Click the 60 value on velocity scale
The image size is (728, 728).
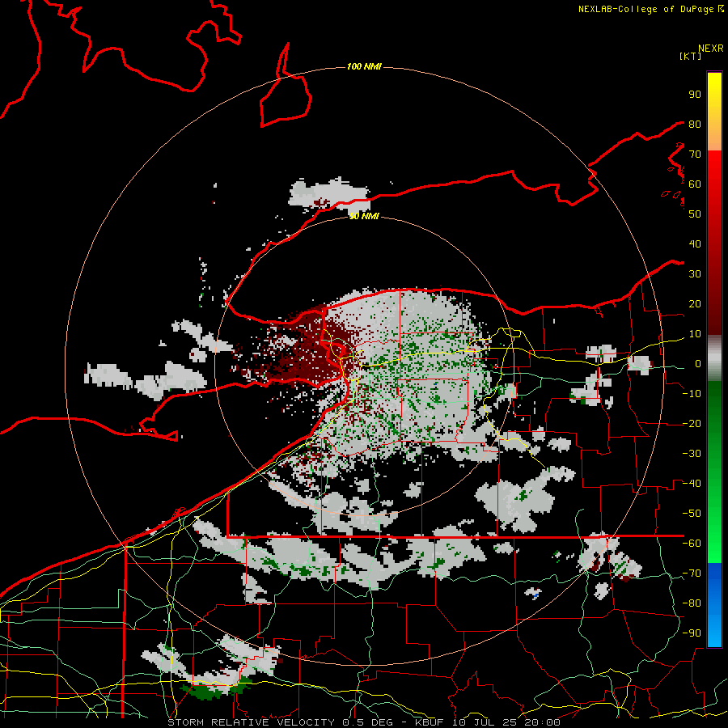tap(695, 184)
